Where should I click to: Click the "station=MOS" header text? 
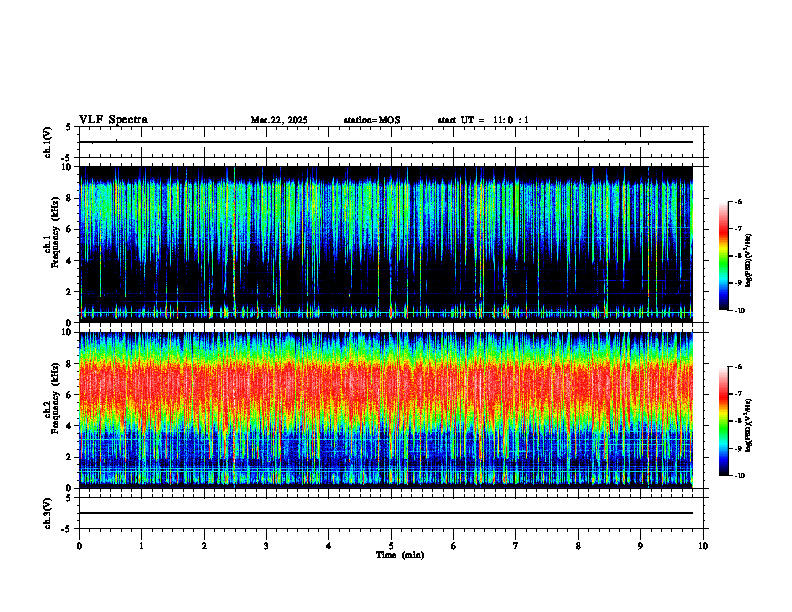[372, 120]
